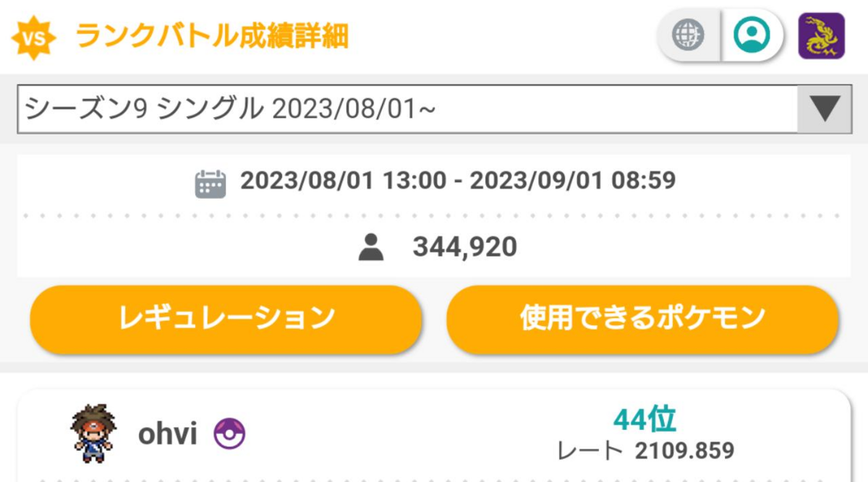Click the purple Master Ball rank icon
Viewport: 868px width, 482px height.
(x=229, y=435)
